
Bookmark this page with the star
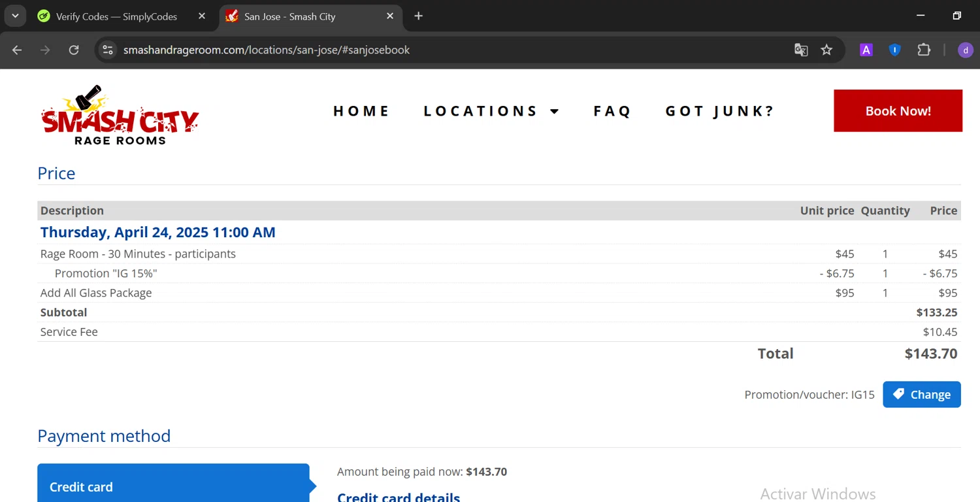click(826, 50)
